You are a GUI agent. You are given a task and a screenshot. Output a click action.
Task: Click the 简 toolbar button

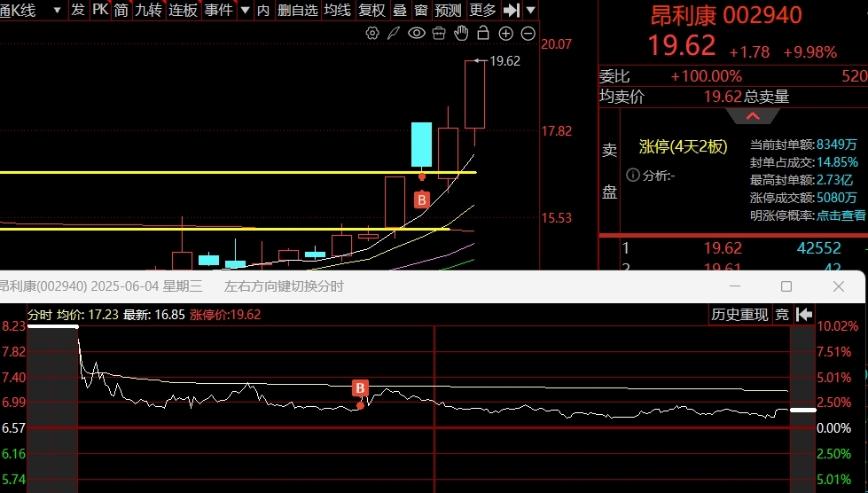click(121, 10)
